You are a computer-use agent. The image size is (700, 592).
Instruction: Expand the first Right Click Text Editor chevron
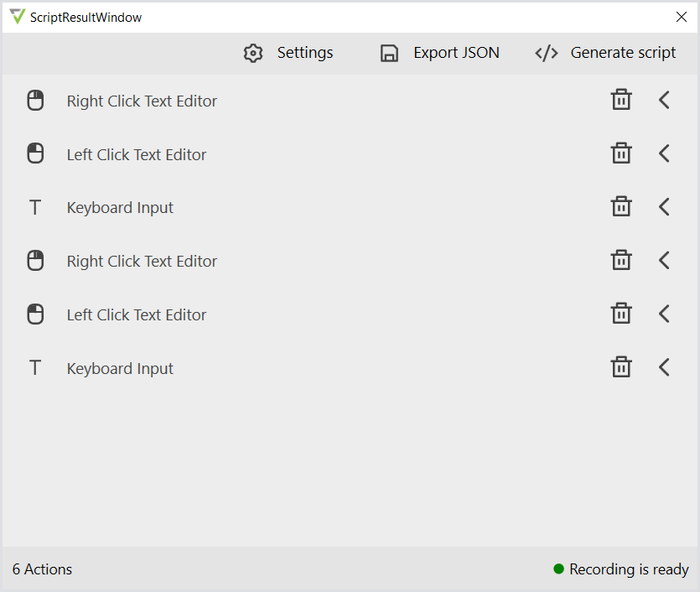[664, 101]
